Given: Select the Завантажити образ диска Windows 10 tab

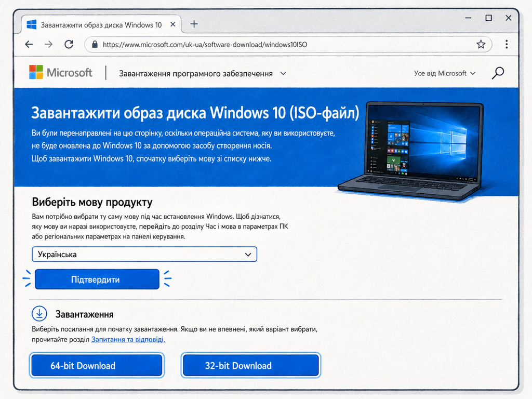Looking at the screenshot, I should [x=101, y=25].
